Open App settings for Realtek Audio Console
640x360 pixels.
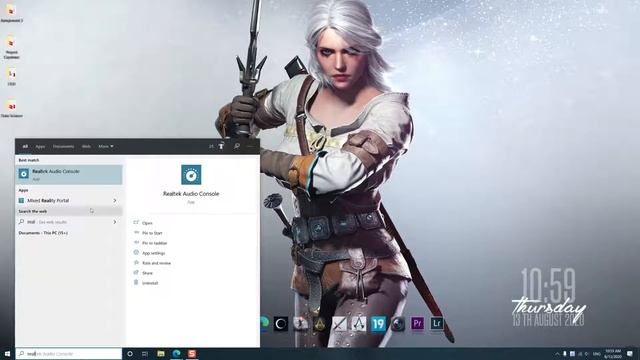[153, 253]
